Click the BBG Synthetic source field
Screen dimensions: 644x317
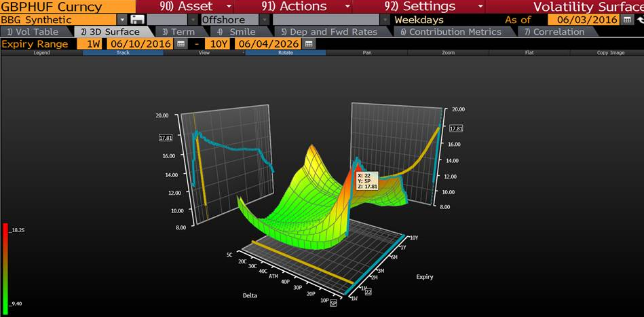click(x=58, y=20)
